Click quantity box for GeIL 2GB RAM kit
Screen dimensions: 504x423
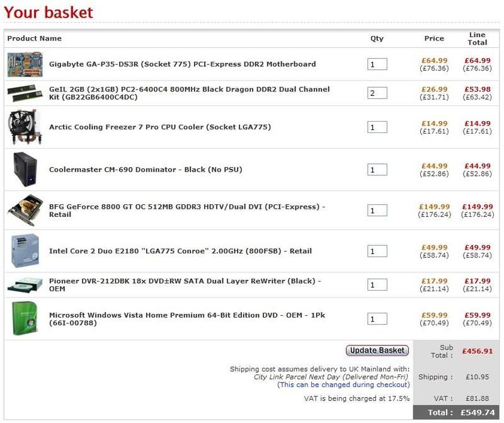coord(377,93)
